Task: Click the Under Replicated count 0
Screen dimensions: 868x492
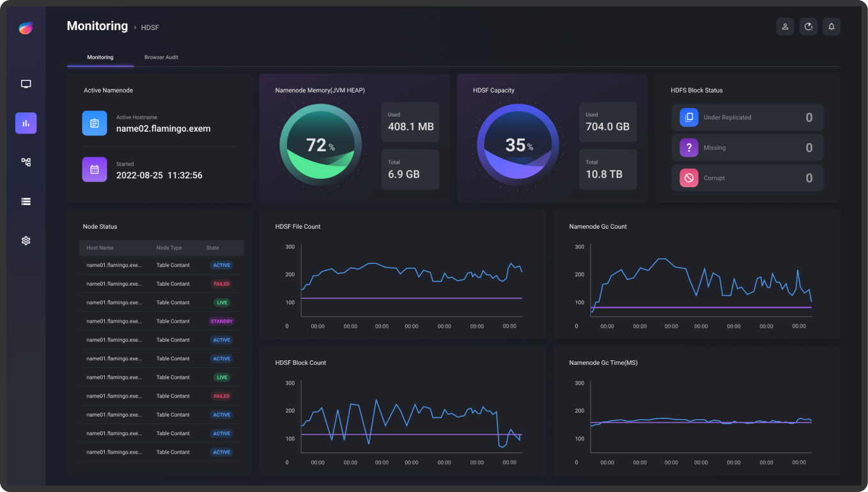Action: [x=809, y=118]
